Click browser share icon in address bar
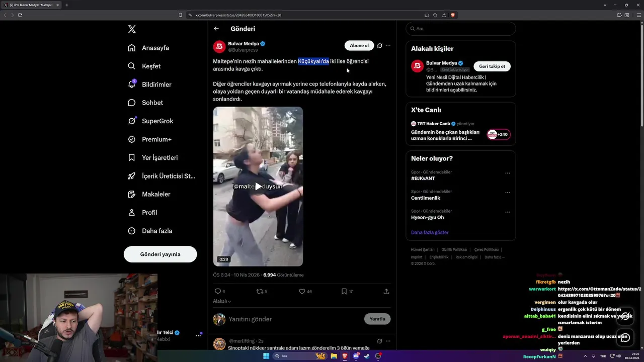Screen dimensions: 644x362 [x=444, y=15]
